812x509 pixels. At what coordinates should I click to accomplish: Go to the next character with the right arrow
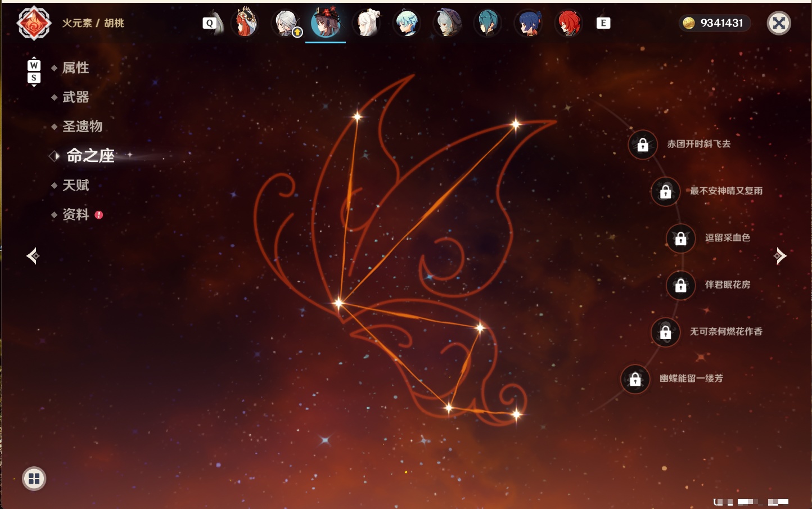(x=780, y=256)
